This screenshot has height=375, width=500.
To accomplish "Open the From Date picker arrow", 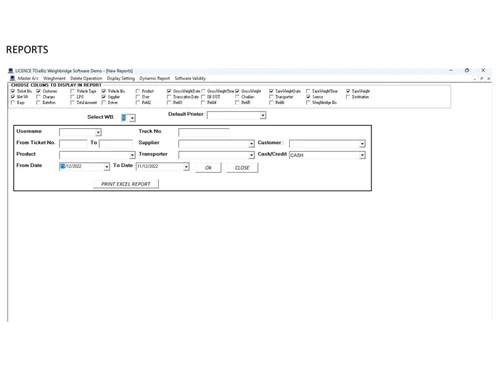I will 106,166.
